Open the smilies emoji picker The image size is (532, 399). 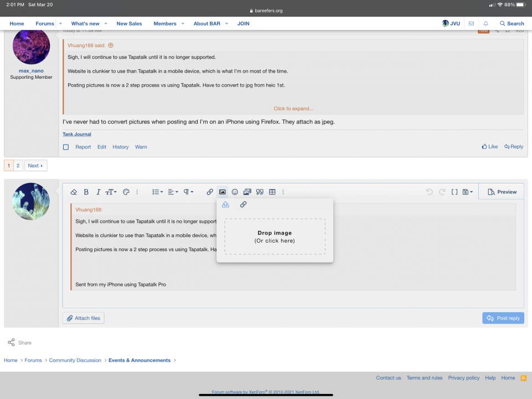[x=235, y=192]
